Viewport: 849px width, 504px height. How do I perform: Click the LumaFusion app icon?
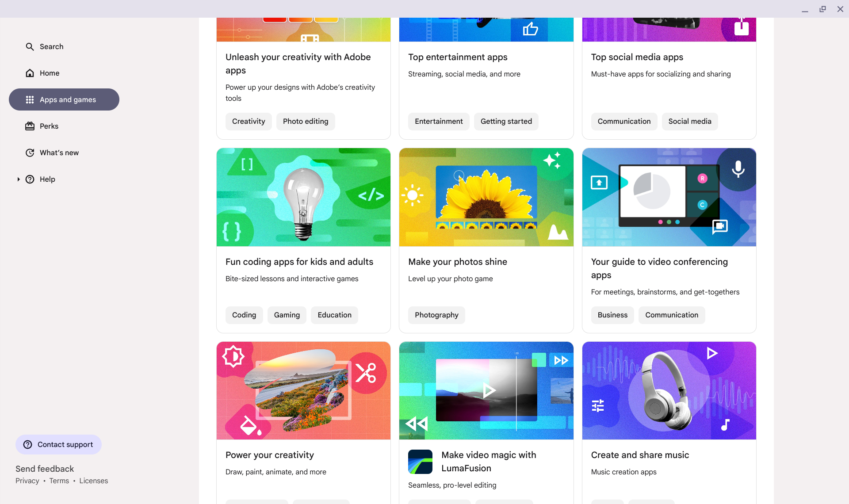[420, 462]
